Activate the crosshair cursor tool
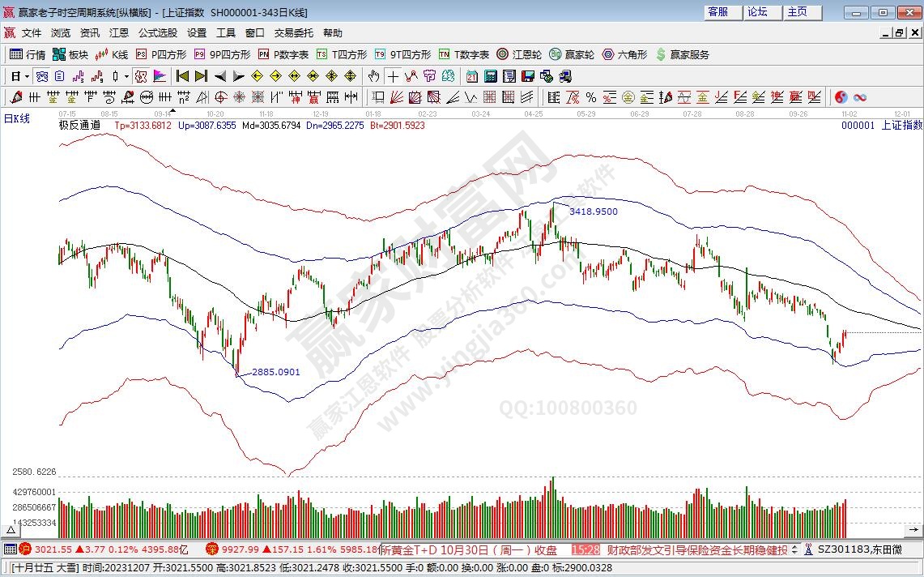The width and height of the screenshot is (924, 577). tap(393, 76)
